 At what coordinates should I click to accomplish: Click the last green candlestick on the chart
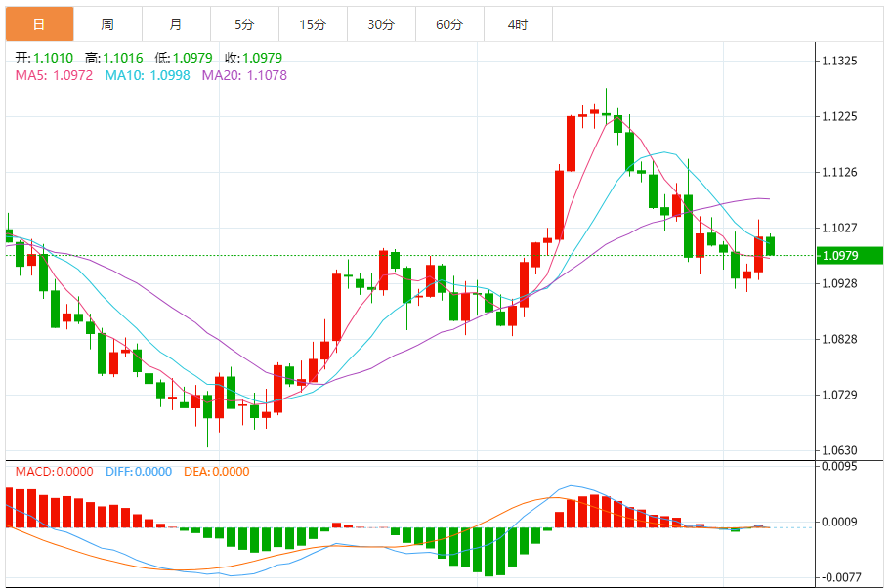[x=770, y=246]
